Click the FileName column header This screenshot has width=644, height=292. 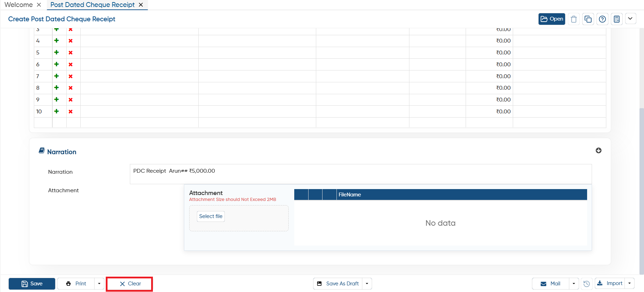click(462, 195)
